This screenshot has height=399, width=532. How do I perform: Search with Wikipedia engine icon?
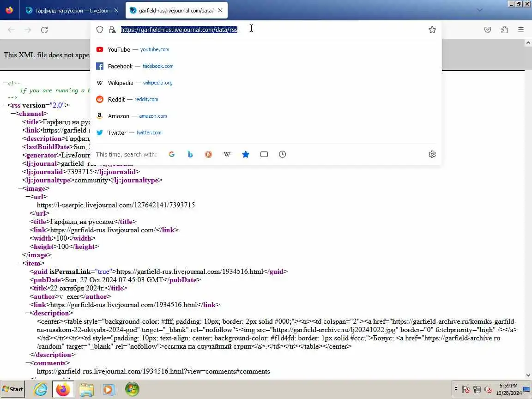pyautogui.click(x=227, y=154)
